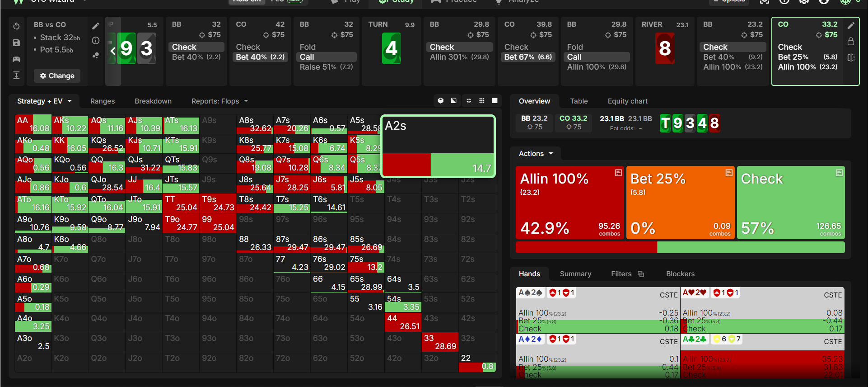868x387 pixels.
Task: Click the Check green action card
Action: click(791, 203)
